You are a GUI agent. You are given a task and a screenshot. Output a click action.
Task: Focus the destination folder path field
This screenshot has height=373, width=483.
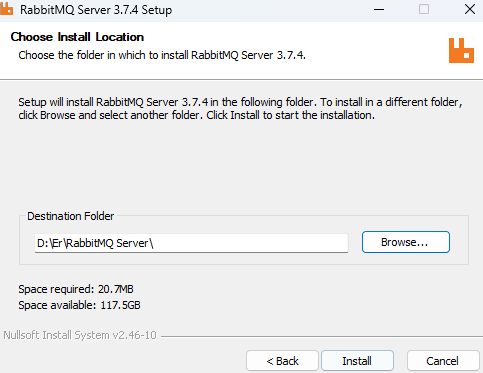(191, 243)
